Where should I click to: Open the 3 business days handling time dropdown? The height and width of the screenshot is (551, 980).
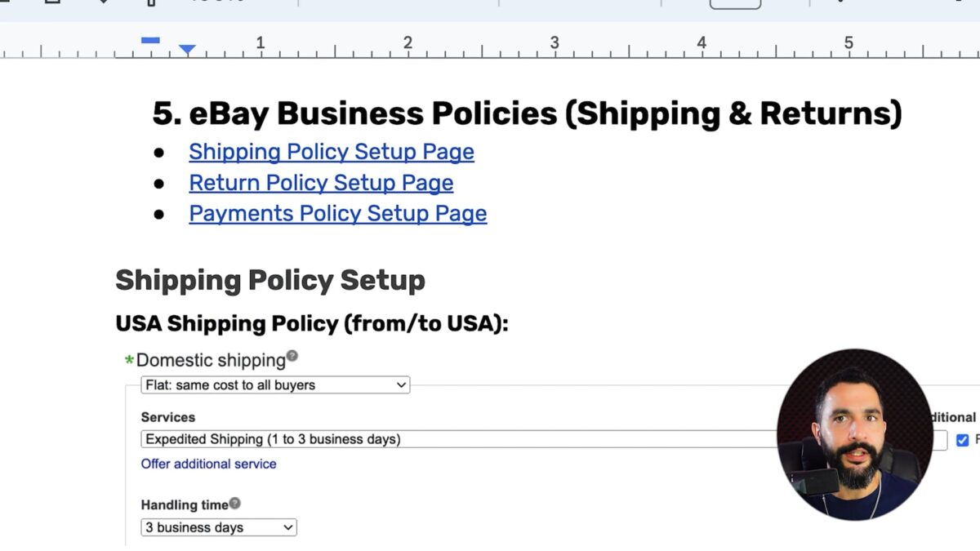(219, 527)
